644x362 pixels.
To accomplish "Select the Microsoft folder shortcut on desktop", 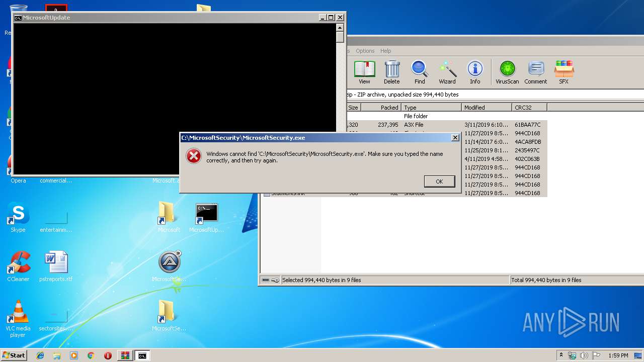I will [x=169, y=217].
